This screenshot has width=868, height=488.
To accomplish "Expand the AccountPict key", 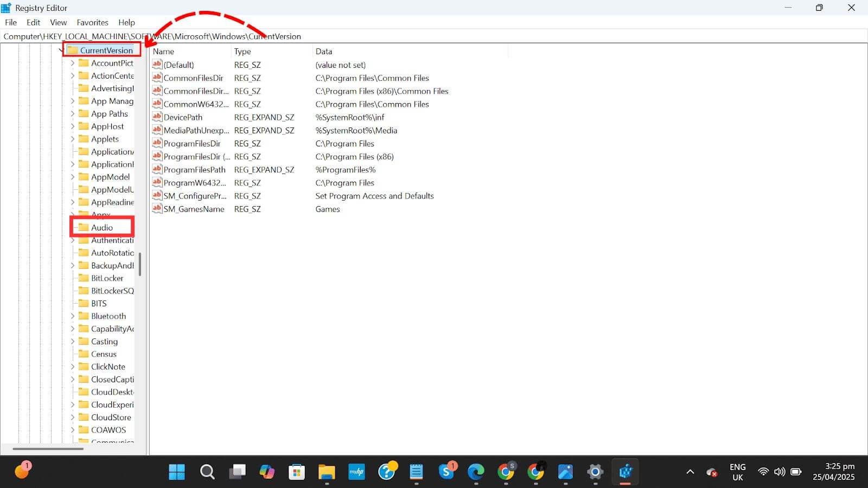I will [x=74, y=63].
